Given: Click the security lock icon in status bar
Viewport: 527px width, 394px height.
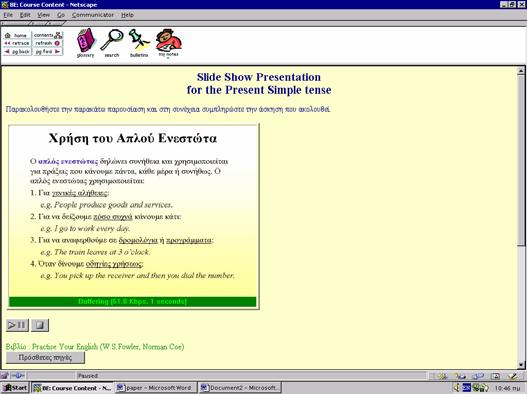Looking at the screenshot, I should tap(4, 376).
